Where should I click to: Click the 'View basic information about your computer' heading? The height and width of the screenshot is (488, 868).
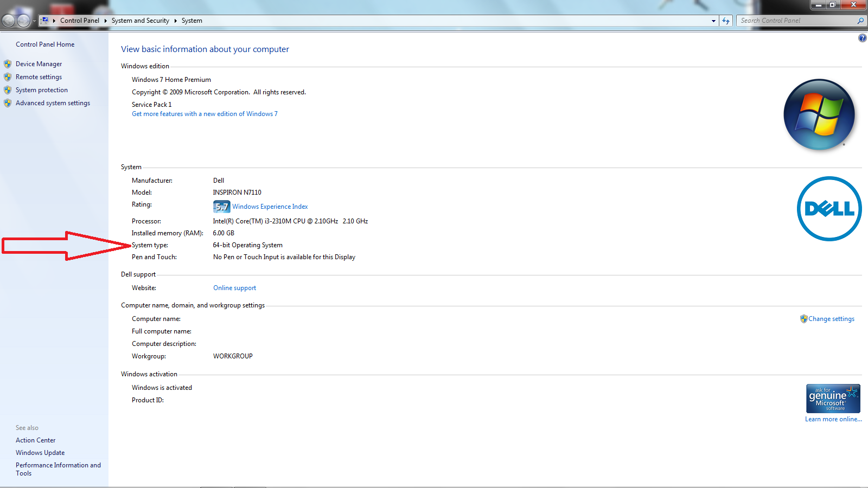click(x=205, y=49)
